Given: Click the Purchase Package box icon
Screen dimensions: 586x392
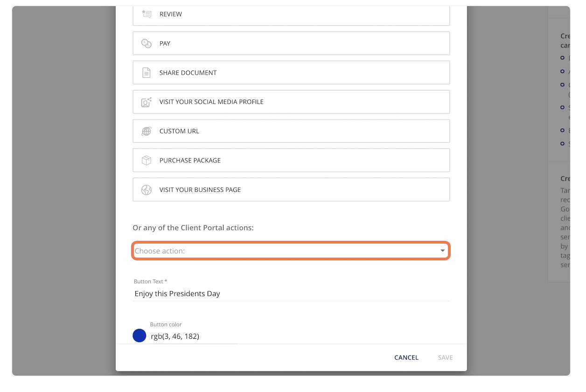Looking at the screenshot, I should [146, 161].
